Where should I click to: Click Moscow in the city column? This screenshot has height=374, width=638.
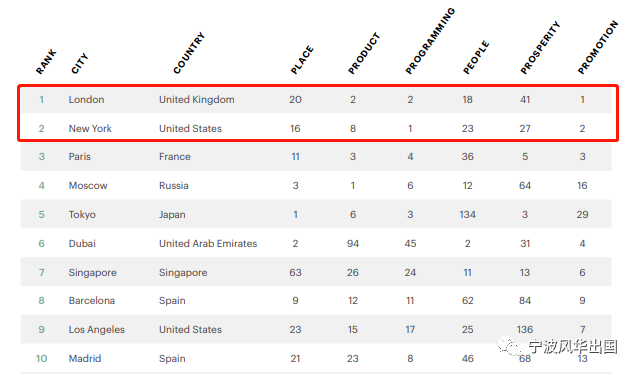click(88, 186)
